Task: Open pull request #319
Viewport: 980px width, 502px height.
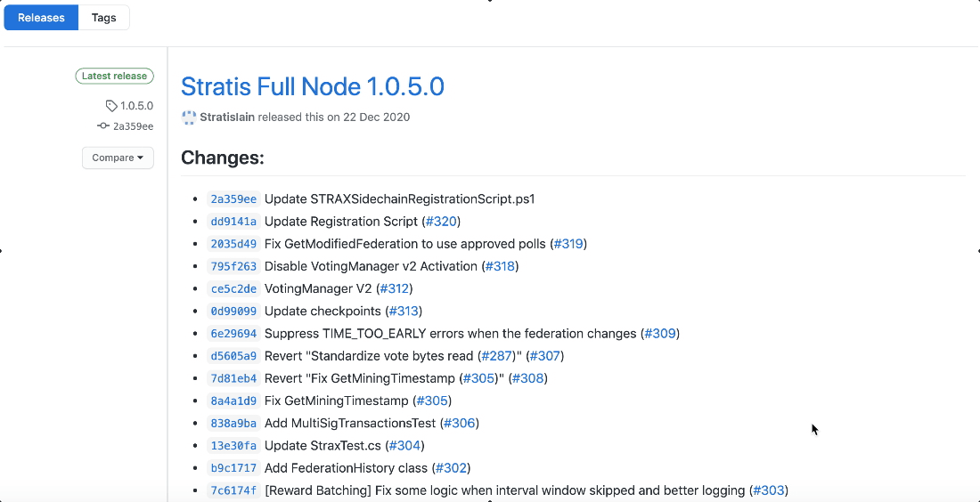Action: click(x=568, y=244)
